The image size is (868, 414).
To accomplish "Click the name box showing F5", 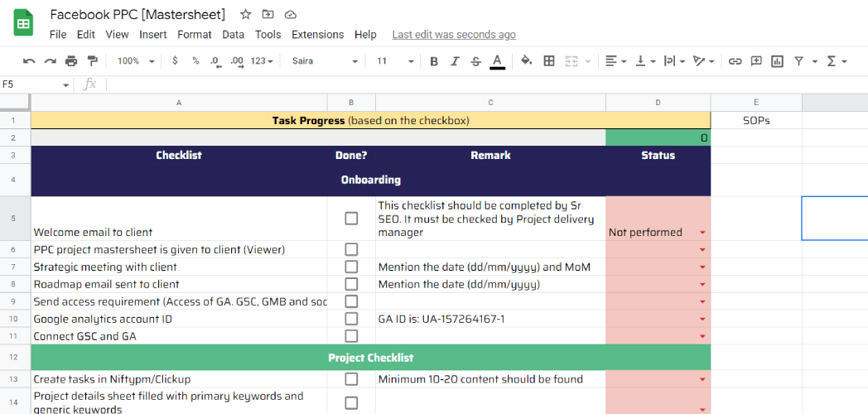I will pos(31,84).
